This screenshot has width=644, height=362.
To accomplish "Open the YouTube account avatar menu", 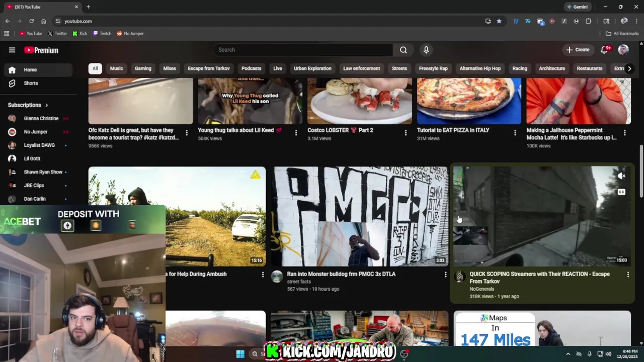I will click(623, 50).
